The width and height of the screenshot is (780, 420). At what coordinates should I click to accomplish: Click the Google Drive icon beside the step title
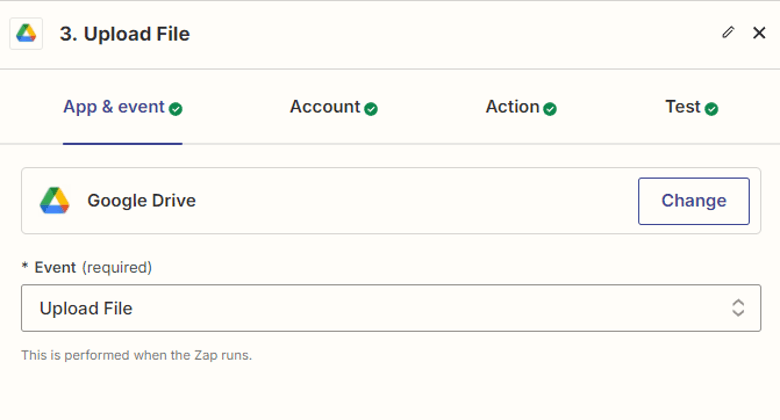[x=26, y=34]
